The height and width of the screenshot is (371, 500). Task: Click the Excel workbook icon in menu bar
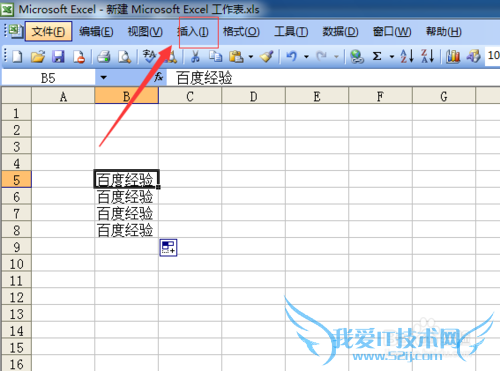point(15,31)
